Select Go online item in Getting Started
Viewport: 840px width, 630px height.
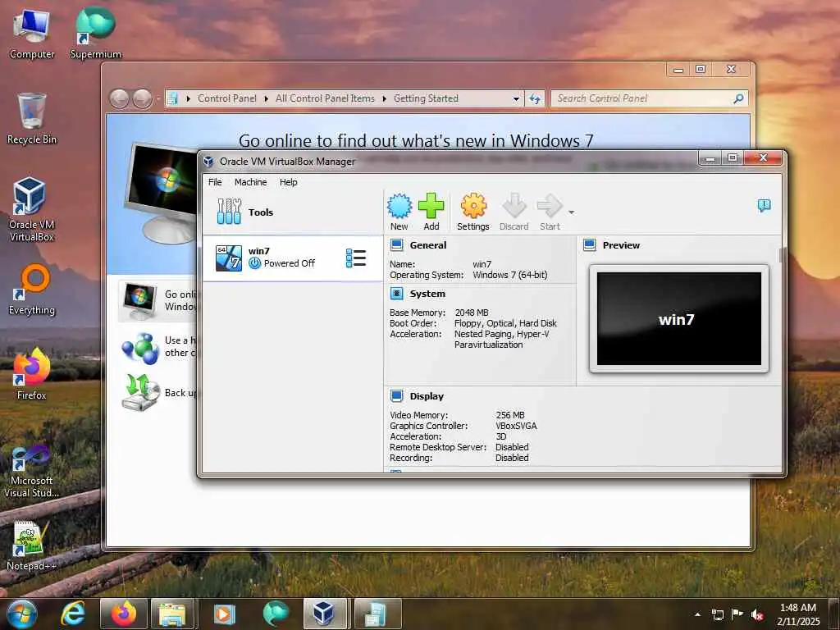[158, 301]
